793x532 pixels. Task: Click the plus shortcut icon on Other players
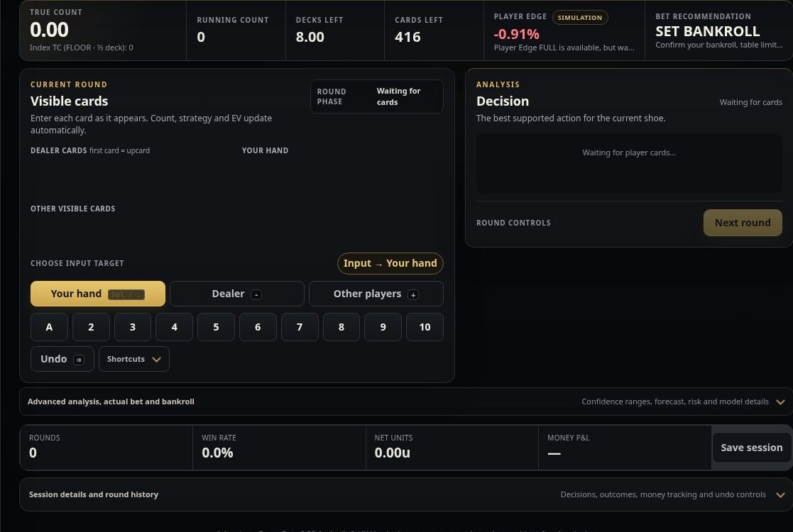click(x=413, y=294)
